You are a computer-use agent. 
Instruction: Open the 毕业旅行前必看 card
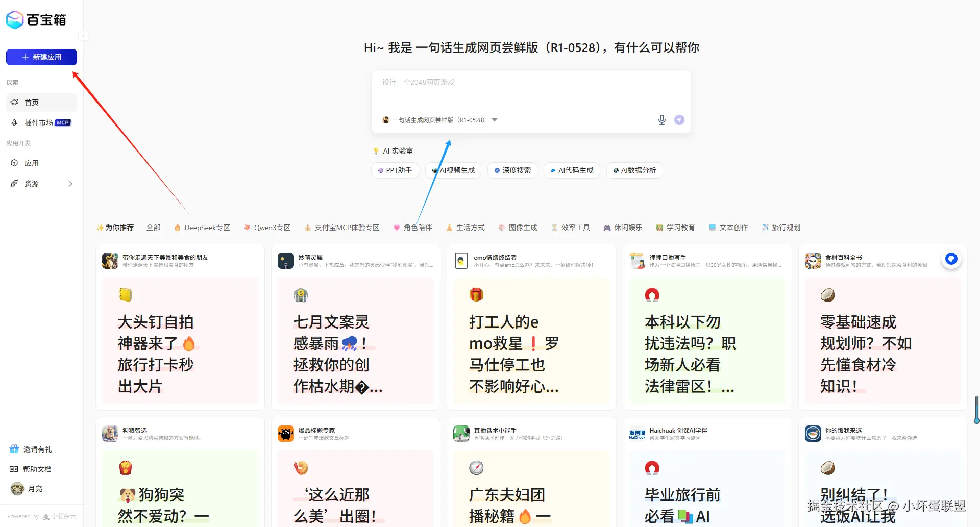click(x=707, y=489)
